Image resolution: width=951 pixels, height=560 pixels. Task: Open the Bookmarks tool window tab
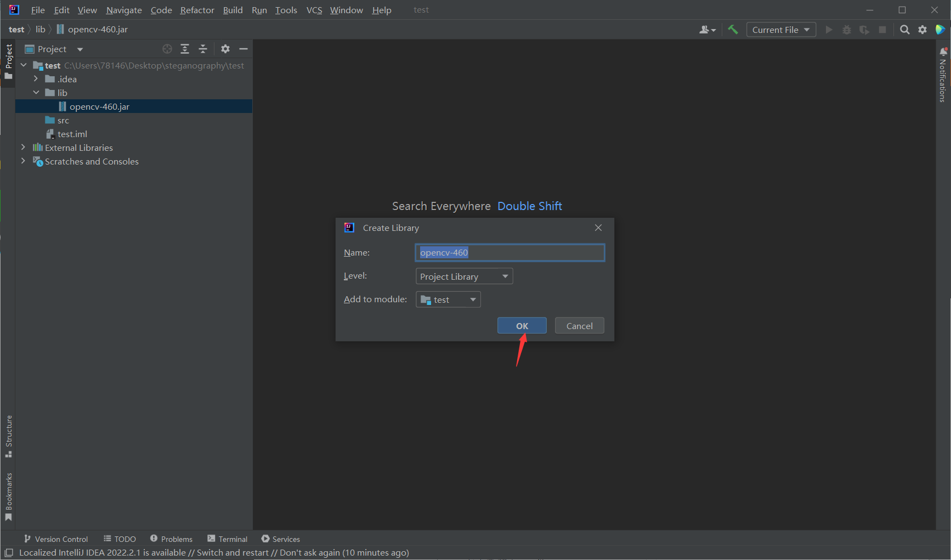tap(9, 497)
